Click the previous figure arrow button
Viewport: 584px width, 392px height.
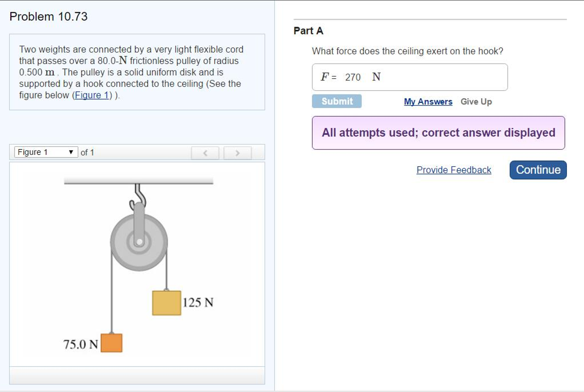tap(205, 153)
